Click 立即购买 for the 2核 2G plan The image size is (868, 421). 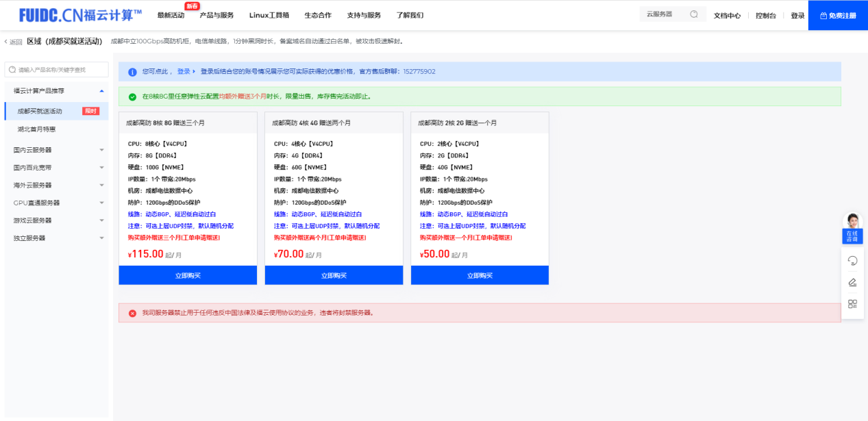pyautogui.click(x=480, y=275)
